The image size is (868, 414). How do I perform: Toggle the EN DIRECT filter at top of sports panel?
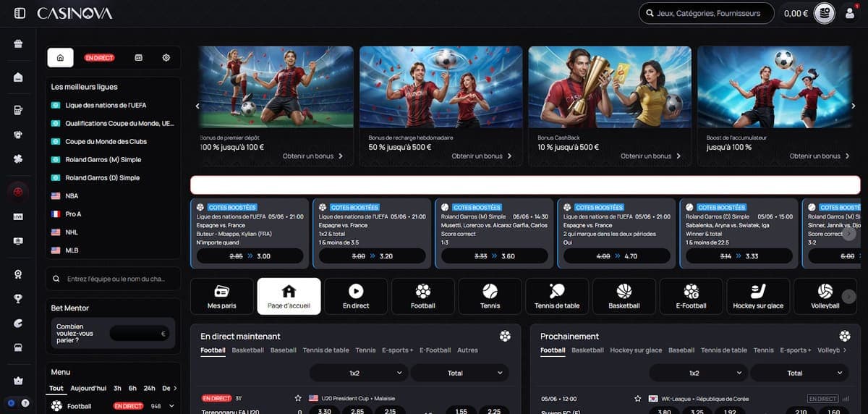point(99,58)
